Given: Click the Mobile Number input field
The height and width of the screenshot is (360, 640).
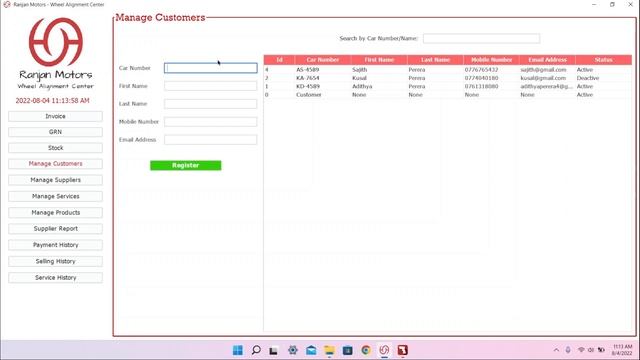Looking at the screenshot, I should [x=211, y=122].
